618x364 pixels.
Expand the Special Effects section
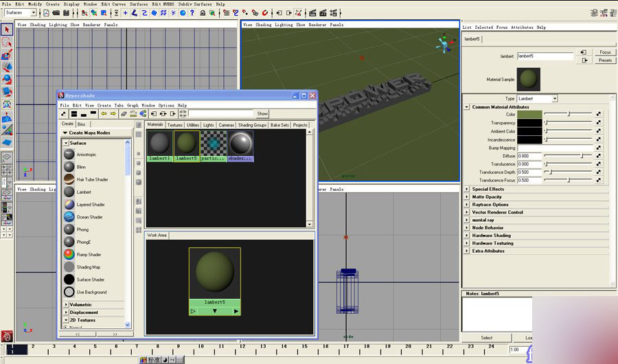pos(467,189)
